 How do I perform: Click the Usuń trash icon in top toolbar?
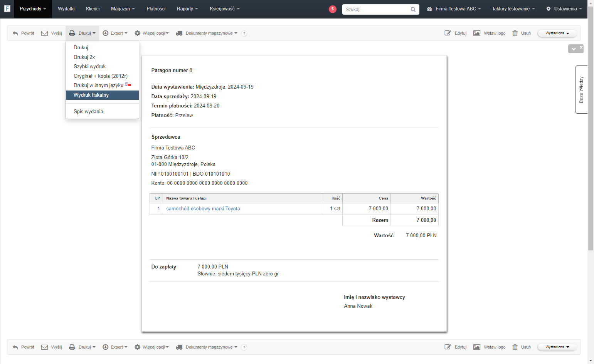point(515,33)
